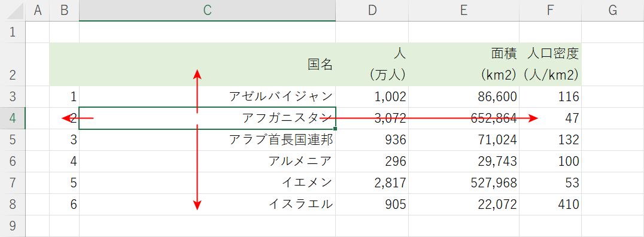Click the density cell 132
The height and width of the screenshot is (237, 644).
[551, 140]
